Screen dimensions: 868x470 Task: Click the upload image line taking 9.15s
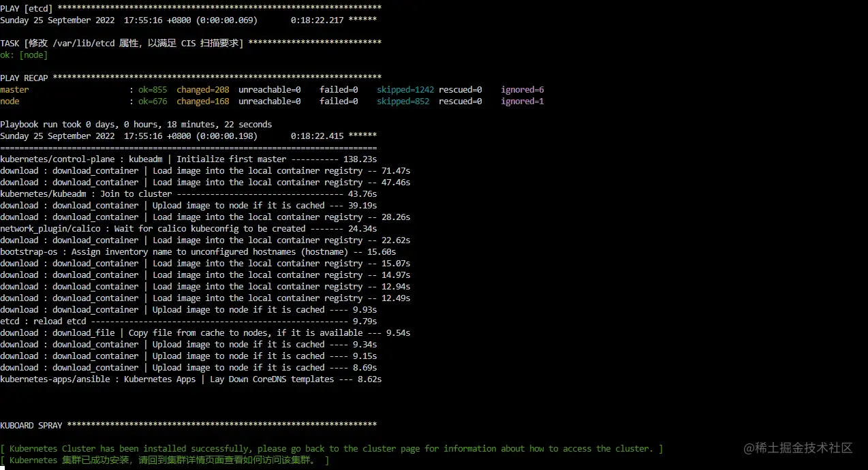(x=189, y=356)
